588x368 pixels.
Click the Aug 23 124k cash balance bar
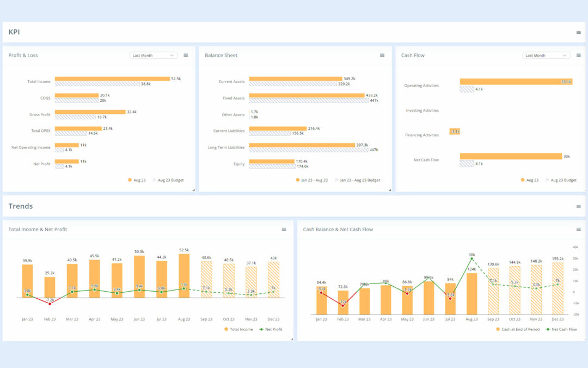point(471,294)
